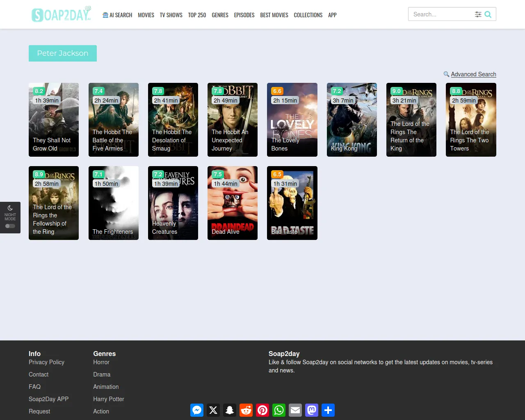The height and width of the screenshot is (420, 525).
Task: Open Heavenly Creatures poster
Action: point(173,203)
